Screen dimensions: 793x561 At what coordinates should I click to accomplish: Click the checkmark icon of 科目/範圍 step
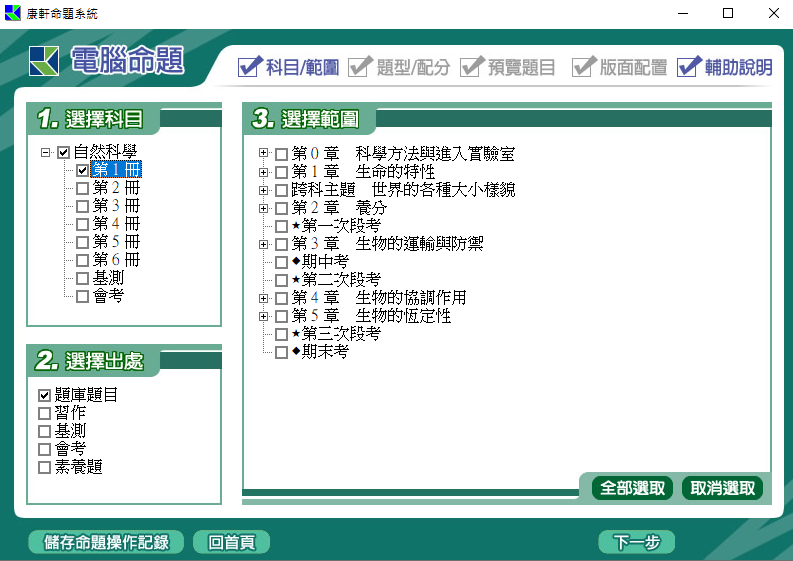[249, 67]
